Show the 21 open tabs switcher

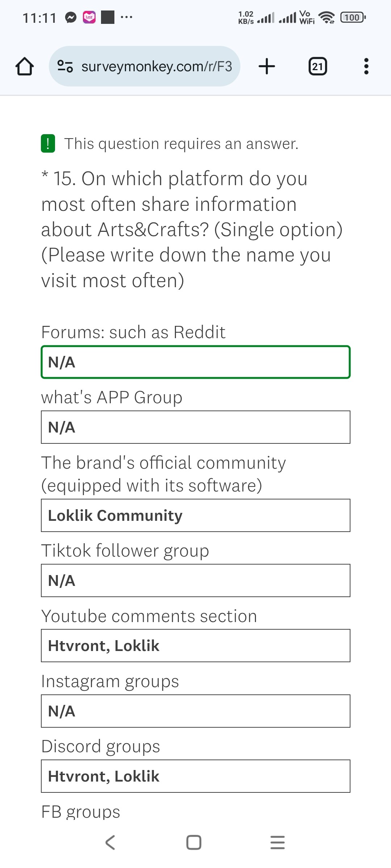pyautogui.click(x=318, y=67)
